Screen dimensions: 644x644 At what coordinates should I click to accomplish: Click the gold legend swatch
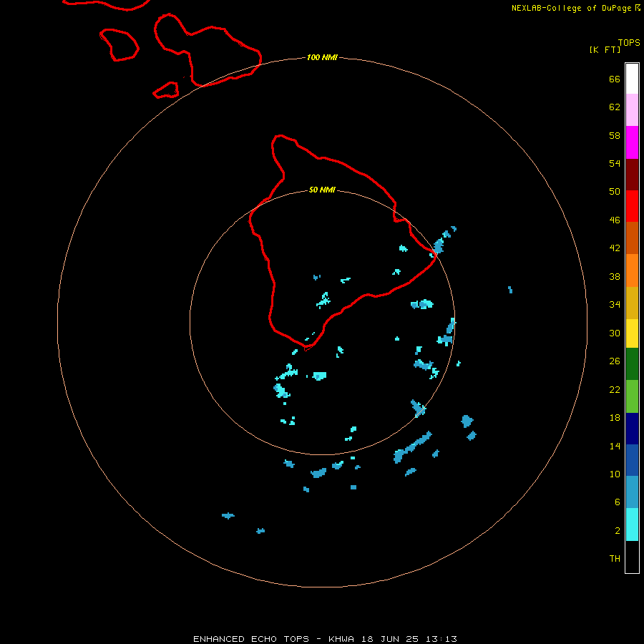632,303
